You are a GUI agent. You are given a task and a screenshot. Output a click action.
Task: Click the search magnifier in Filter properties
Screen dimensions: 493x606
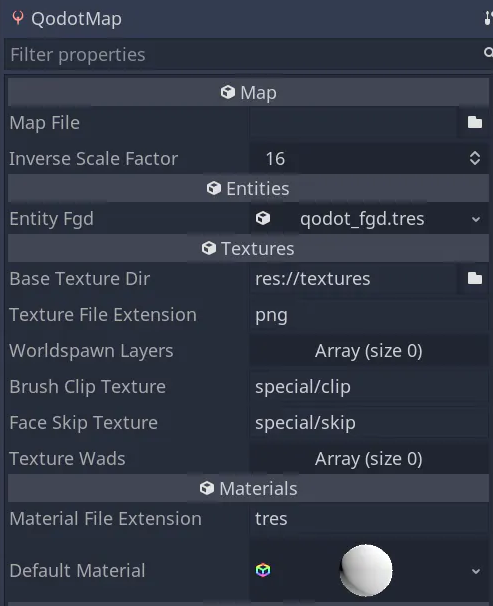point(488,52)
